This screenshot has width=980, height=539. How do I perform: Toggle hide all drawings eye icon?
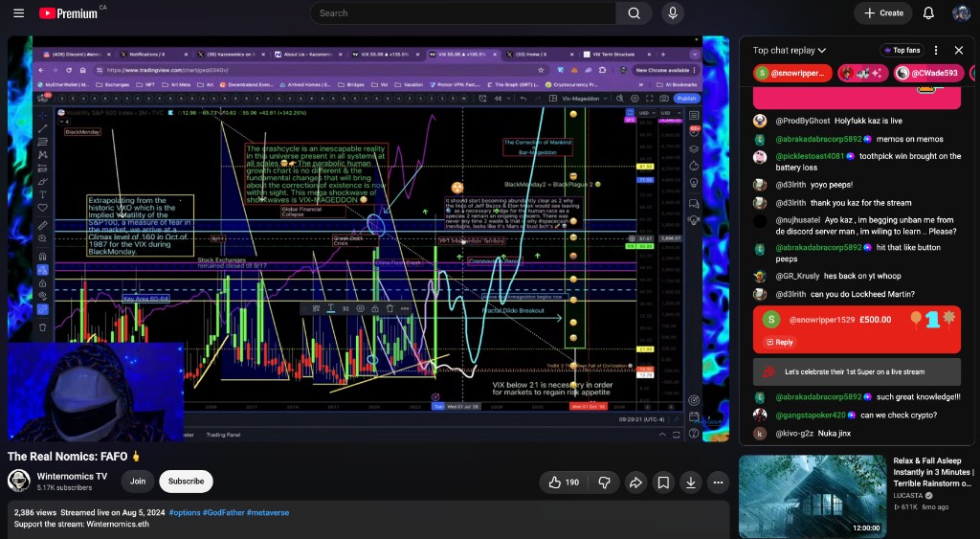pyautogui.click(x=42, y=296)
